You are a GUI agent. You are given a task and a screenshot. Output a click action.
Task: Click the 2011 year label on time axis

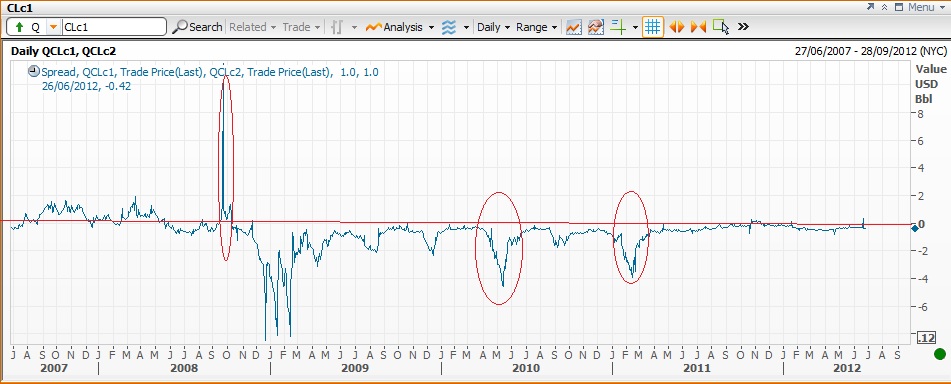(x=697, y=369)
